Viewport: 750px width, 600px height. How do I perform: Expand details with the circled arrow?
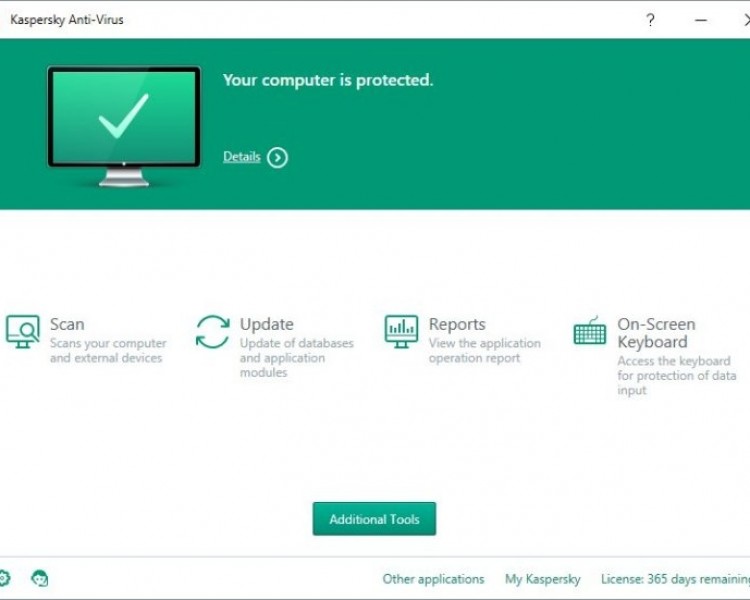[277, 157]
